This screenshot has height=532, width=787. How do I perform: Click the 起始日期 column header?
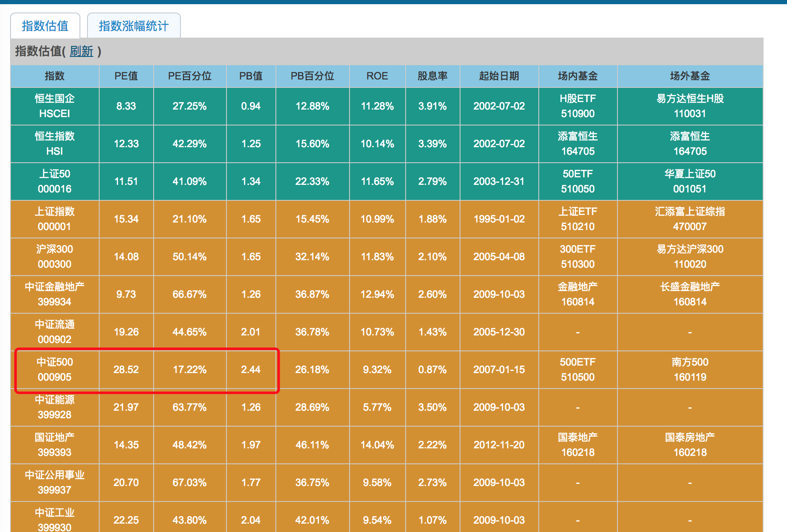(499, 76)
